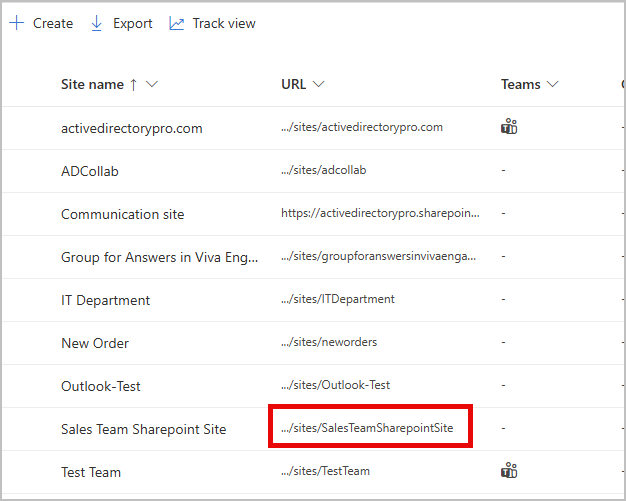Click the Track view button label
626x501 pixels.
tap(224, 23)
